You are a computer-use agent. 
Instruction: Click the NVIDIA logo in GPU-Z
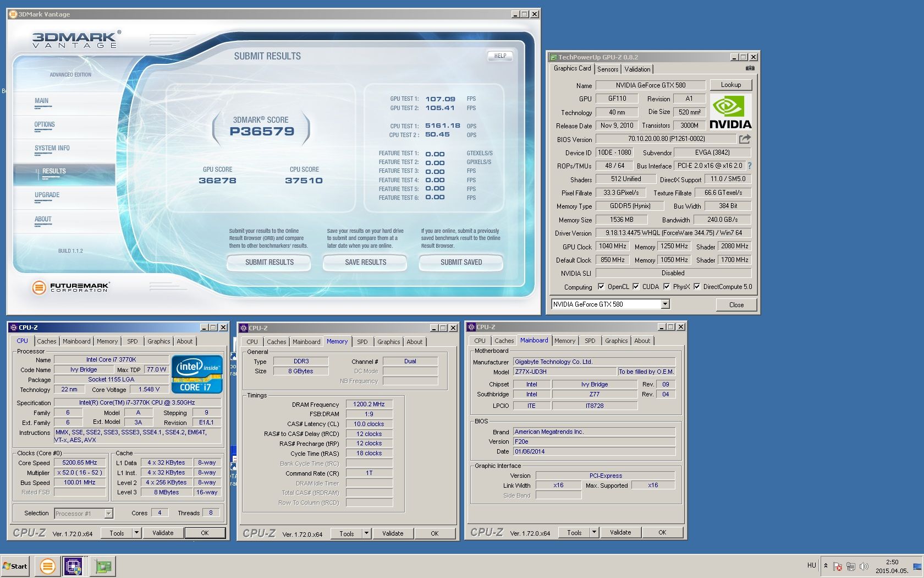coord(730,112)
